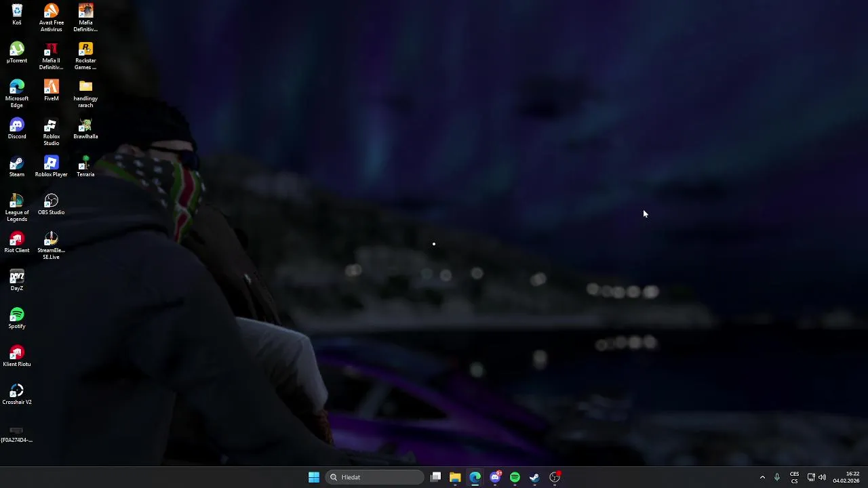This screenshot has height=488, width=868.
Task: Select Crosshair V2 desktop icon
Action: (x=17, y=394)
